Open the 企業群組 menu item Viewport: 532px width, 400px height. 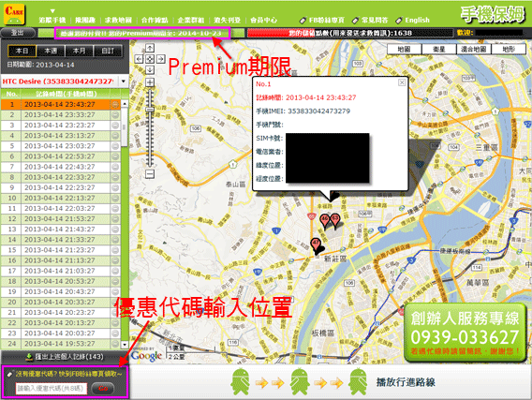point(191,20)
